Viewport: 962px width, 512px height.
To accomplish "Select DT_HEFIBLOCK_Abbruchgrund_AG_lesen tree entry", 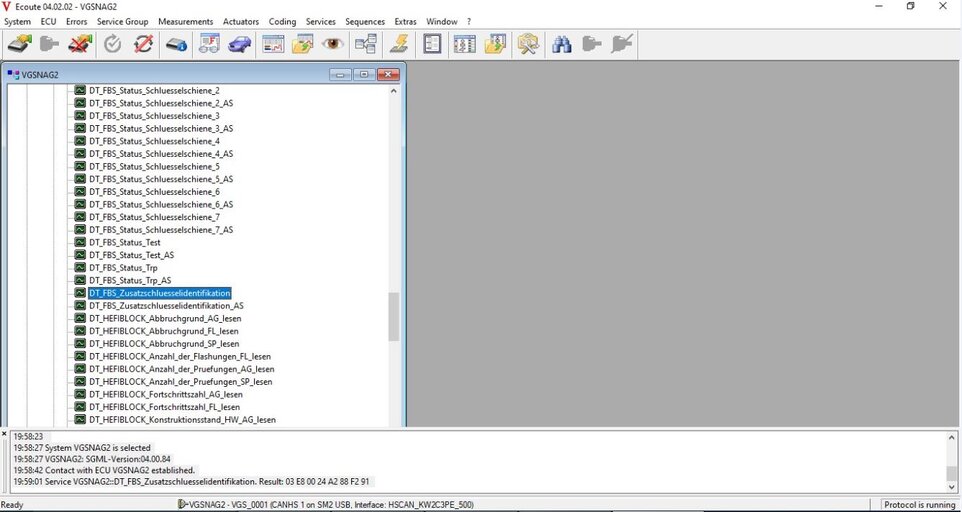I will [x=164, y=319].
